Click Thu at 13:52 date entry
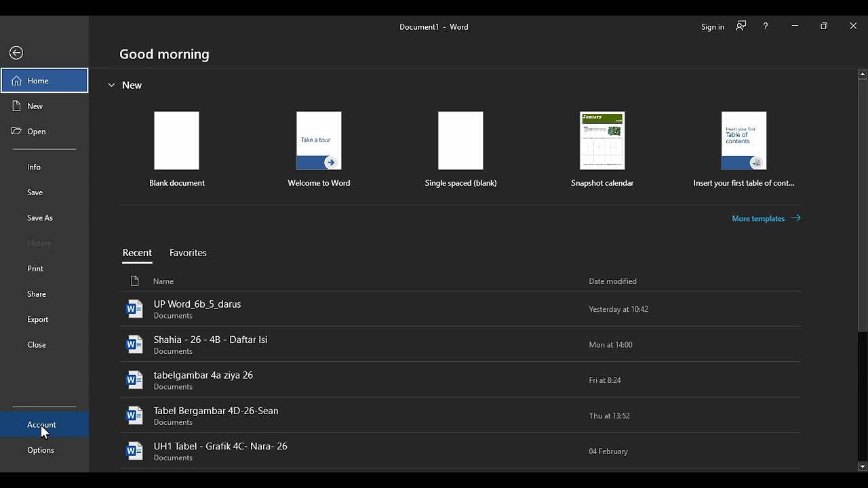868x488 pixels. [610, 415]
